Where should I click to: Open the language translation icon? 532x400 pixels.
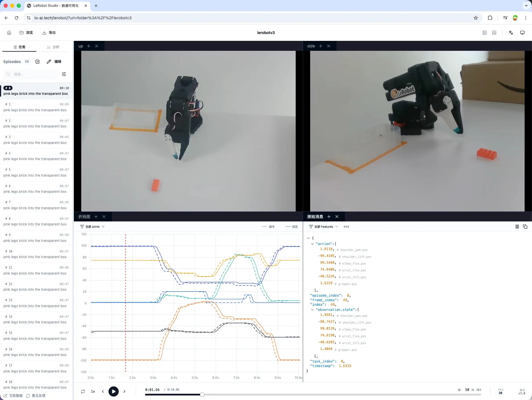tap(511, 33)
